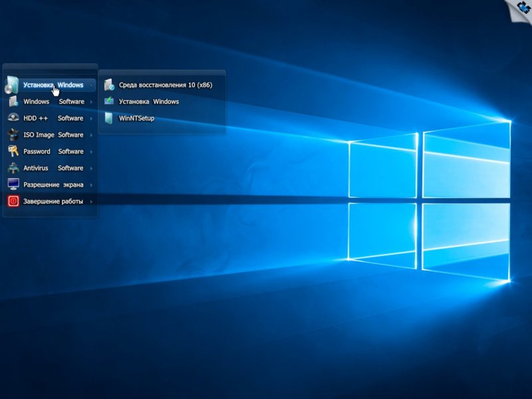Screen dimensions: 532x399
Task: Launch Среда восстановления 10 (x86)
Action: (x=162, y=85)
